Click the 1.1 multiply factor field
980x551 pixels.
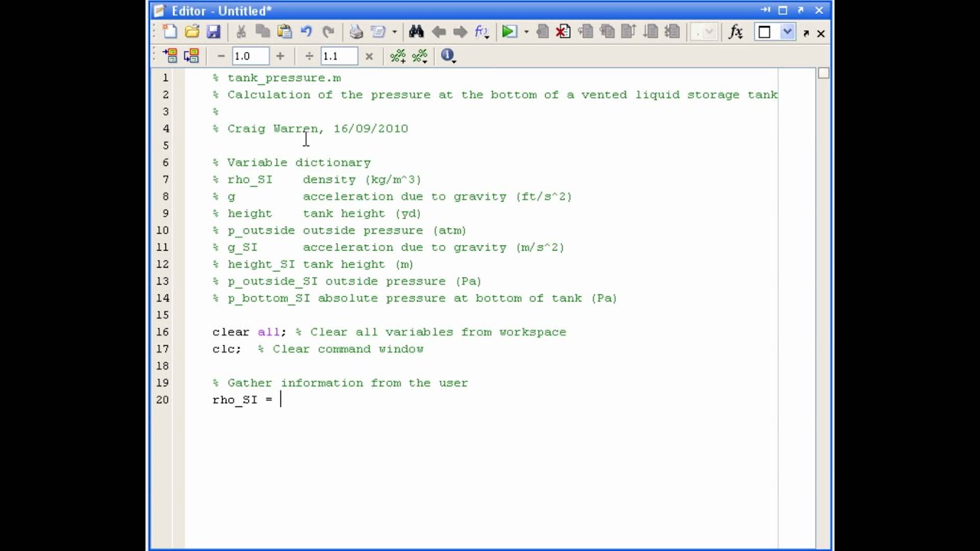339,56
